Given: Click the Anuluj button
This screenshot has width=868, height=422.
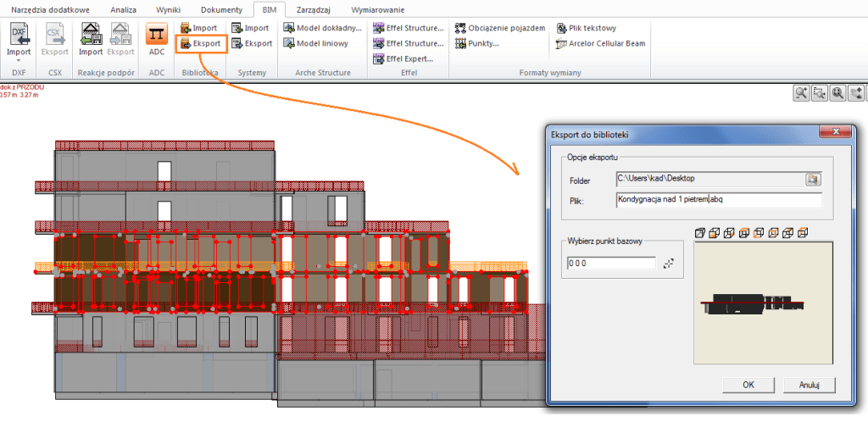Looking at the screenshot, I should coord(810,385).
